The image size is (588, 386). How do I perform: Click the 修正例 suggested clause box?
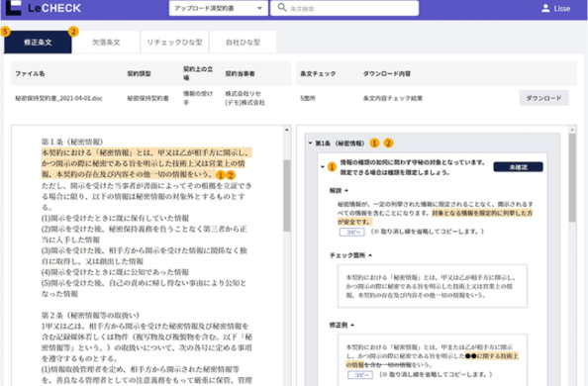432,360
